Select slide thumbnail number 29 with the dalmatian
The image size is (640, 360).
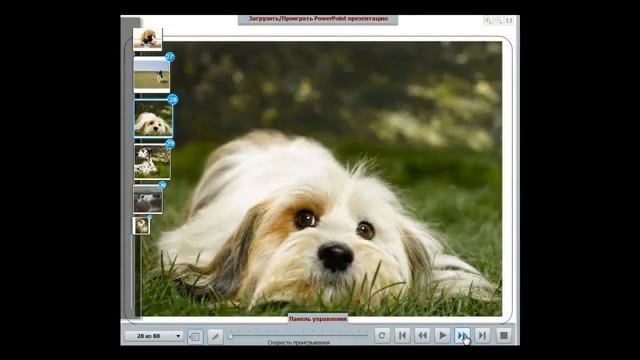click(152, 162)
